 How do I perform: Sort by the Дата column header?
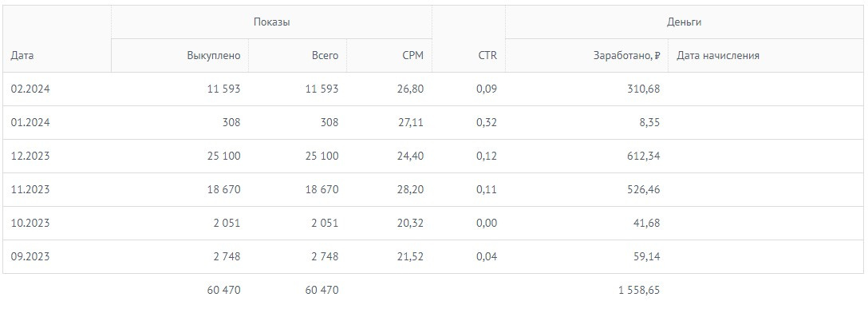click(x=22, y=55)
